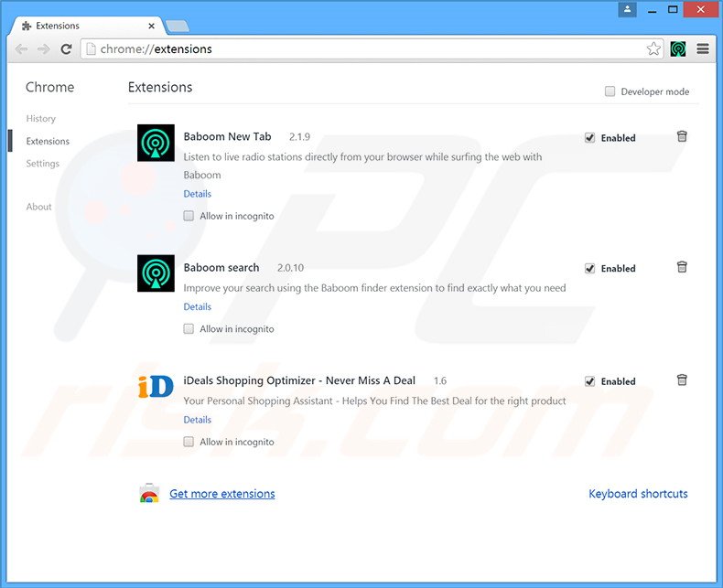Follow the Get more extensions link

point(221,494)
